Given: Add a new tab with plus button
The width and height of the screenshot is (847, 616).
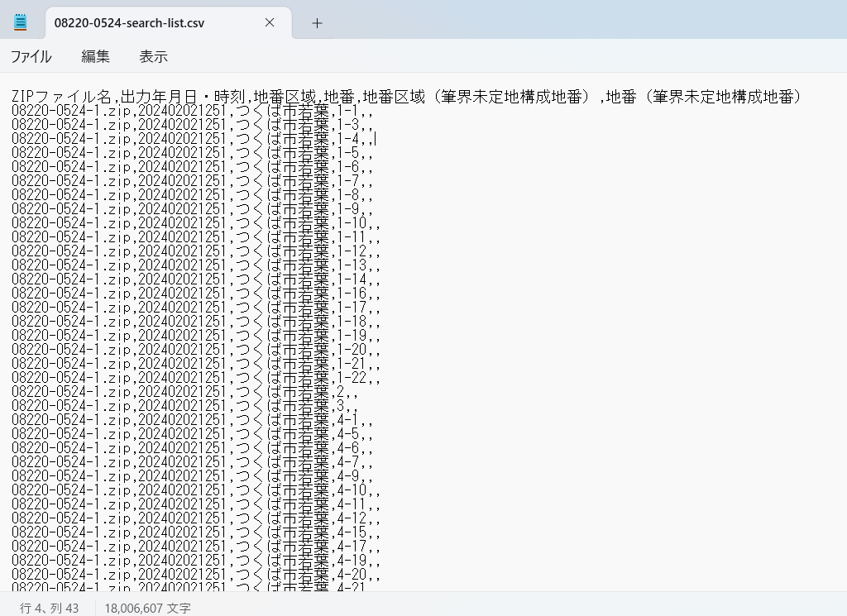Looking at the screenshot, I should point(317,23).
